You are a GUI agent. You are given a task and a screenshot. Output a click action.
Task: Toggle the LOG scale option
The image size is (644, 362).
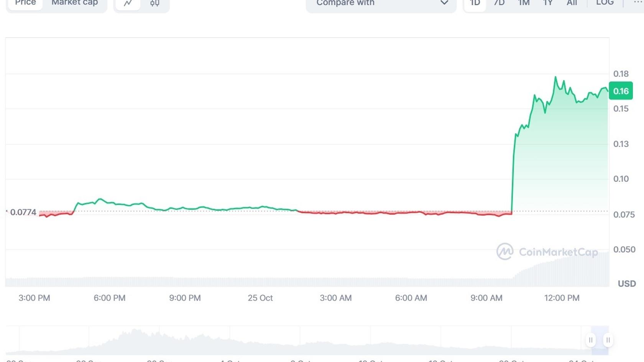pyautogui.click(x=605, y=3)
